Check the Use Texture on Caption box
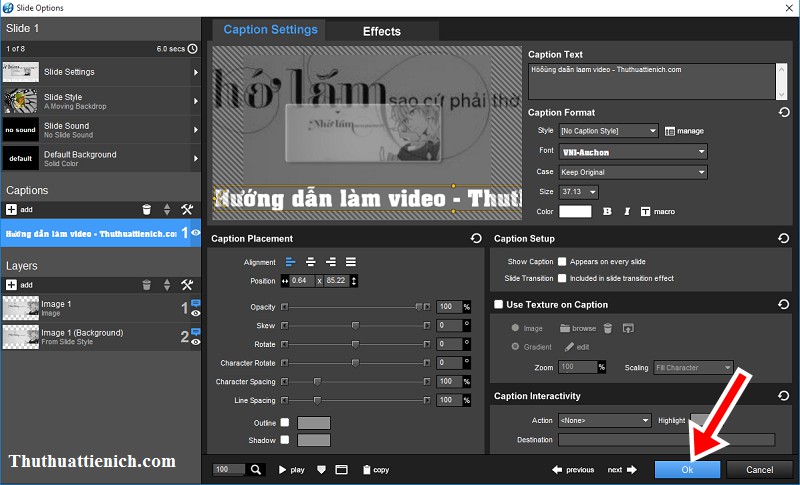The width and height of the screenshot is (800, 485). [x=499, y=304]
